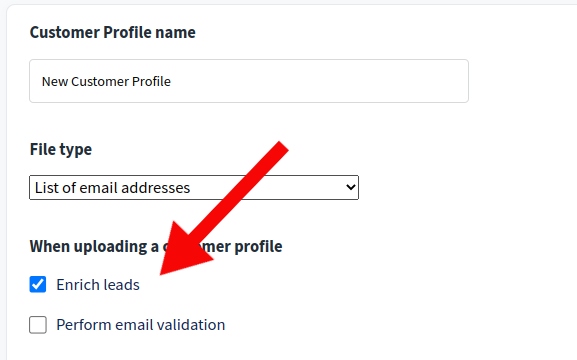Click the 'New Customer Profile' text in field

106,81
